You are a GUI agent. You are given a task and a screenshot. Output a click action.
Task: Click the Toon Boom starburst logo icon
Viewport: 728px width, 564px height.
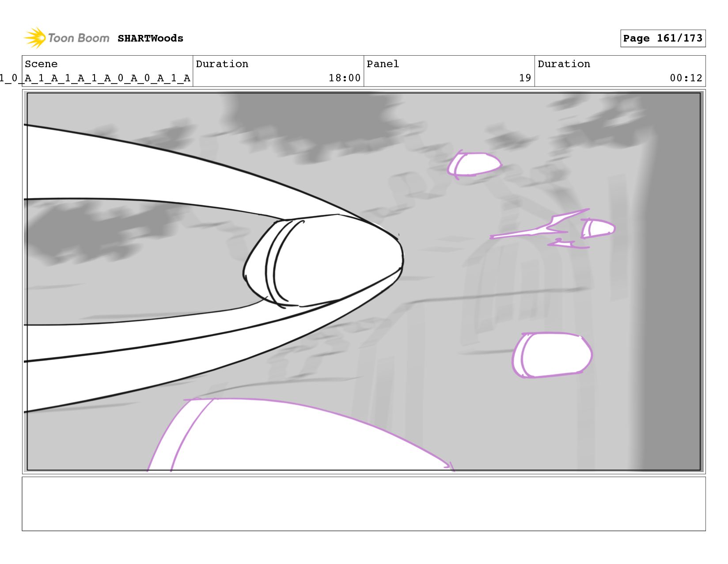(35, 38)
